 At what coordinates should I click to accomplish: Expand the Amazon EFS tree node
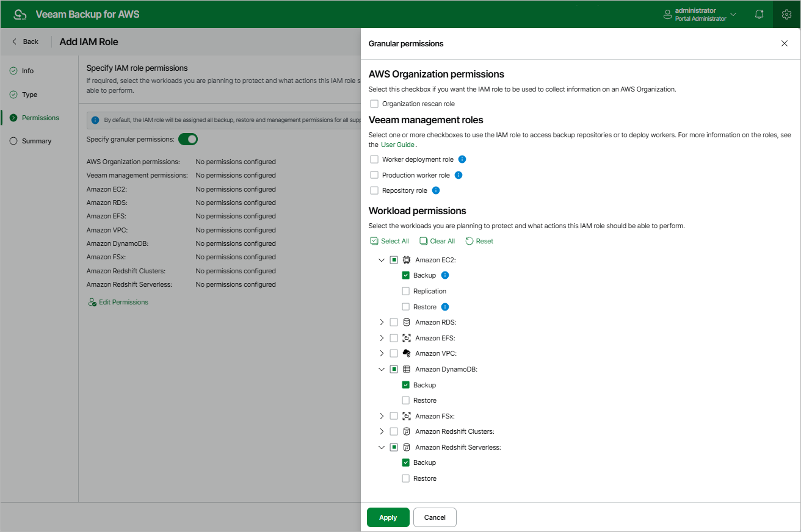pos(382,338)
